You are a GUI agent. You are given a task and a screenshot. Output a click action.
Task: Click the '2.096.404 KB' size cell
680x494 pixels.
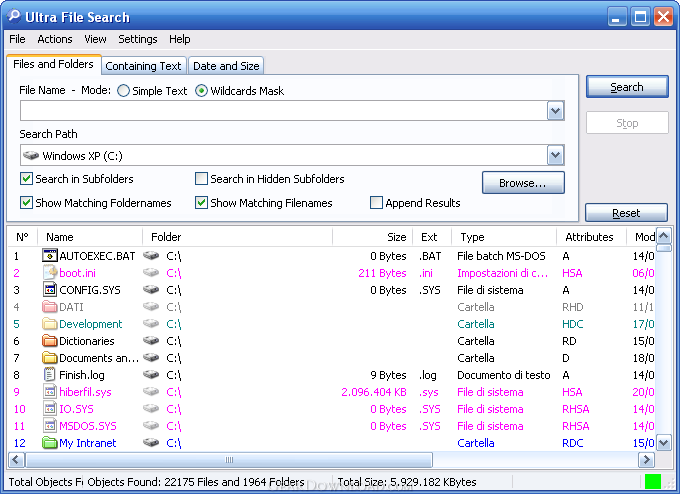point(374,392)
